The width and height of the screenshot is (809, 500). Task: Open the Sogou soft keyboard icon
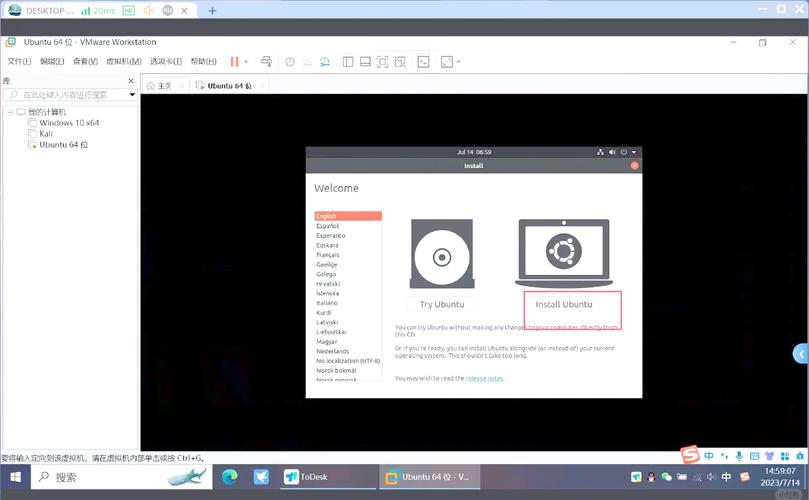[x=754, y=456]
